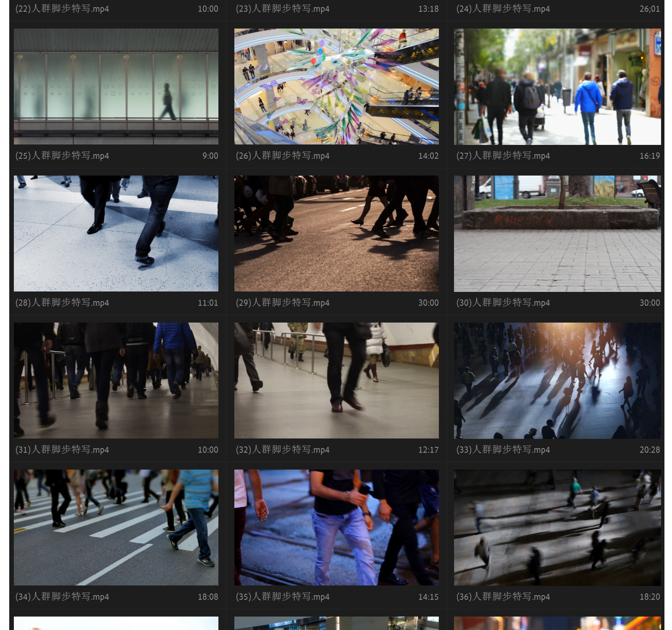Click the 16:19 duration of clip (27)
672x630 pixels.
650,156
